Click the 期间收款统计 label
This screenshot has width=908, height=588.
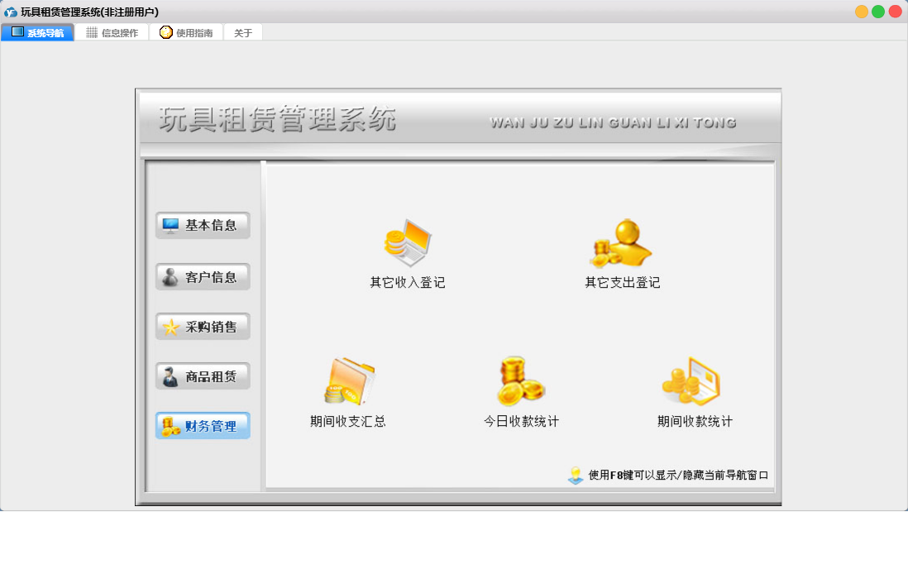click(x=695, y=421)
